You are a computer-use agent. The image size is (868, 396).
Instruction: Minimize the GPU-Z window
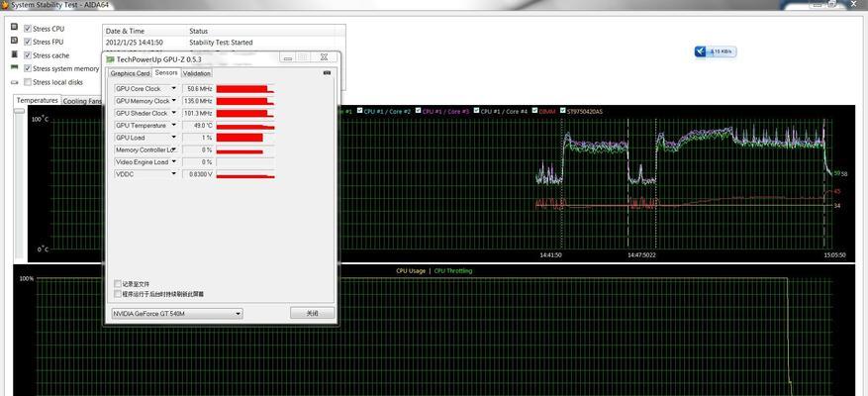click(287, 57)
